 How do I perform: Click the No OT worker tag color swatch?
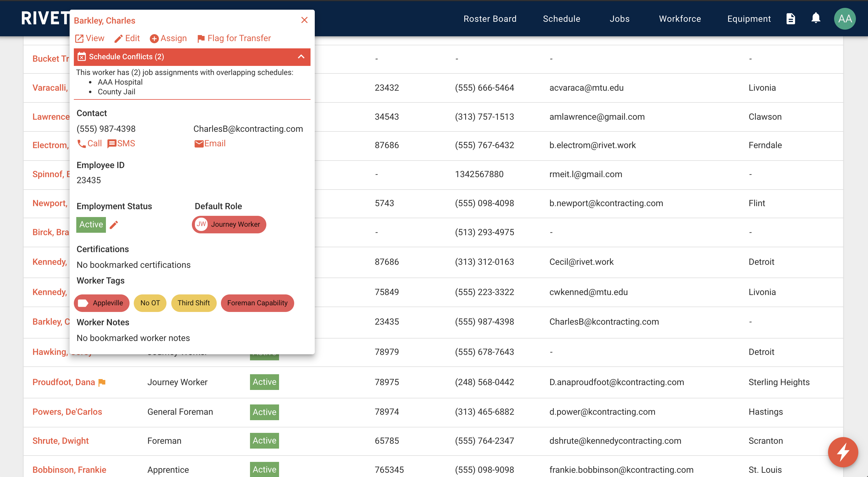[x=149, y=303]
